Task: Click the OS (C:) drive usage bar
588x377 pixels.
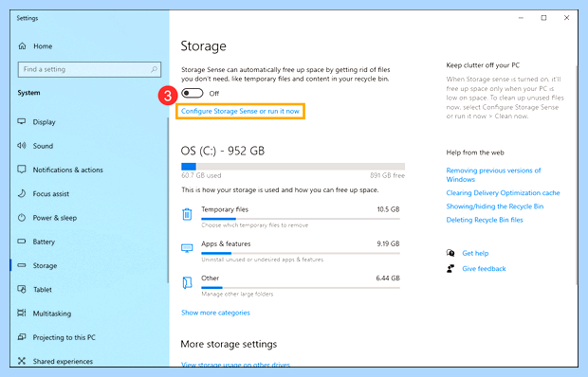Action: 293,166
